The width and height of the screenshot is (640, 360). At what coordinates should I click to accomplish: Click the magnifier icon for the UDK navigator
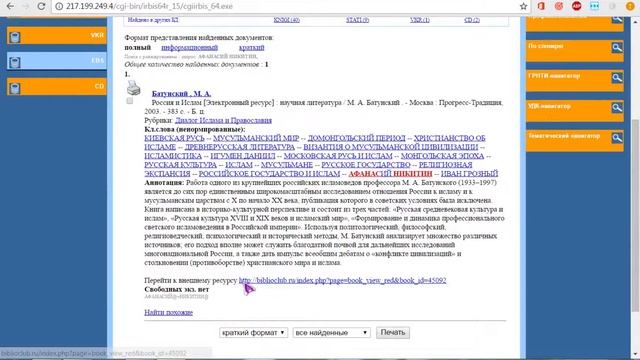(617, 107)
